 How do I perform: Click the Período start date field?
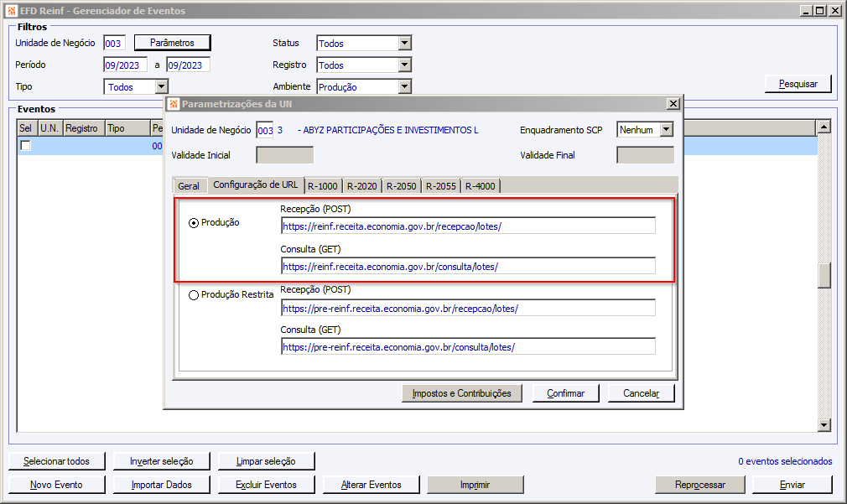tap(125, 65)
